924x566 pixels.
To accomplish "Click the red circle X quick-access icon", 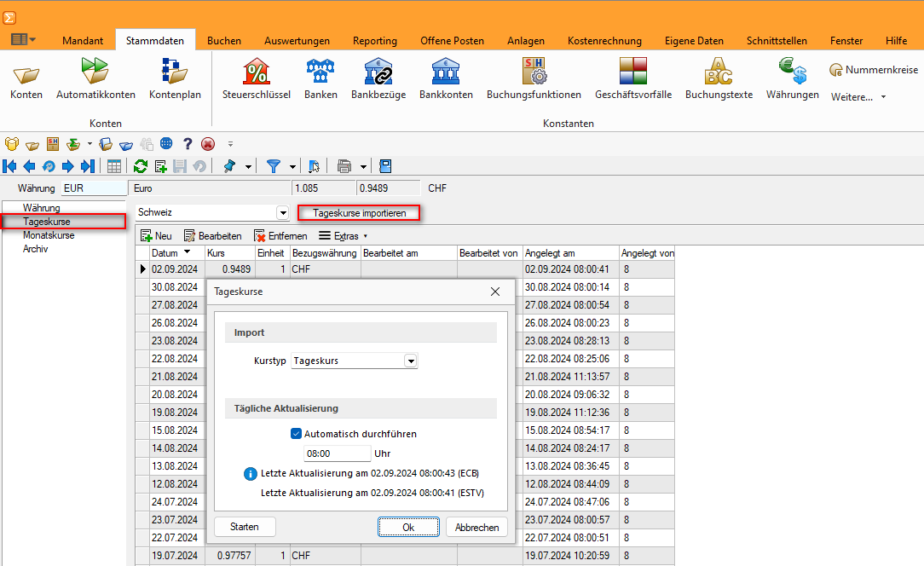I will tap(207, 144).
